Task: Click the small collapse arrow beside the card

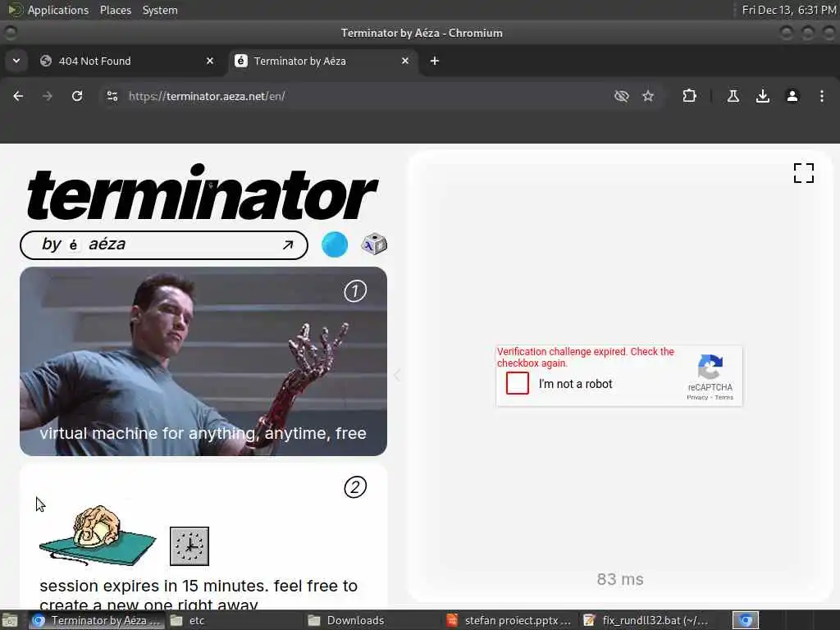Action: pyautogui.click(x=397, y=375)
